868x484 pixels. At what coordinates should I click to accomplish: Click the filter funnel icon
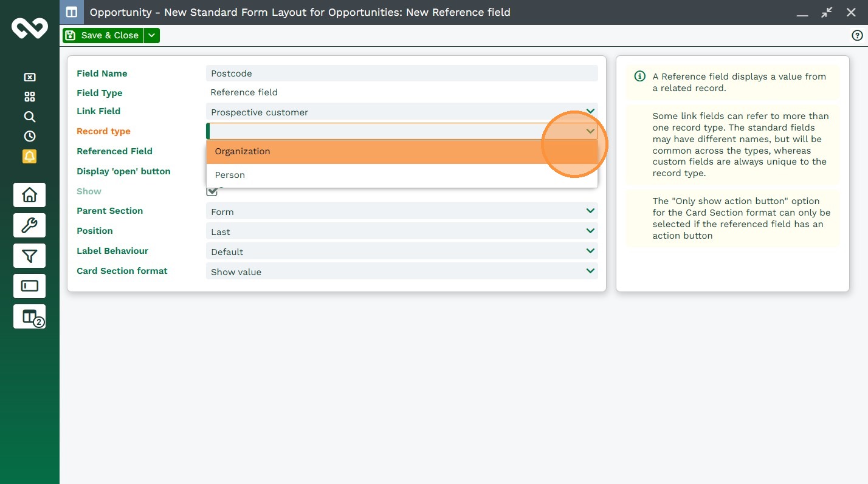click(29, 256)
